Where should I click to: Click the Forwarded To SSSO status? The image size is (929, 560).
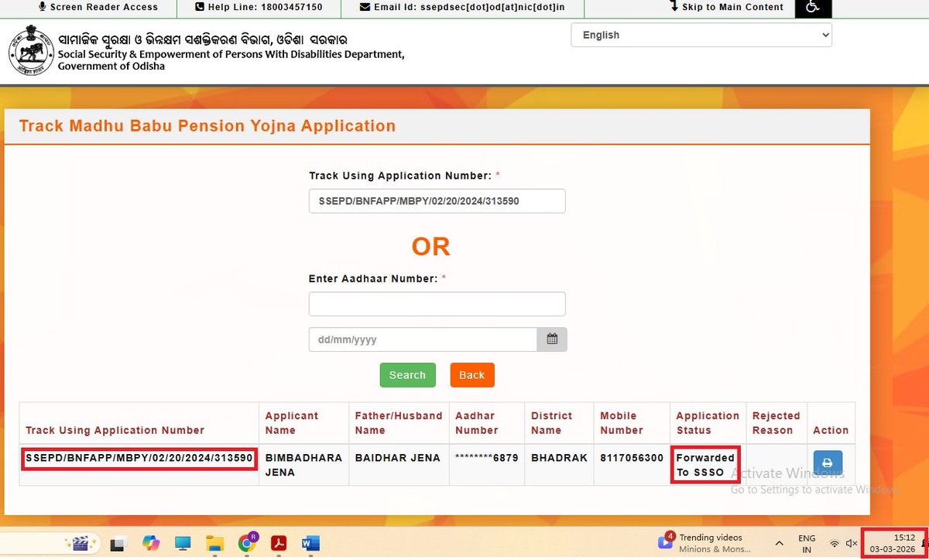(705, 465)
